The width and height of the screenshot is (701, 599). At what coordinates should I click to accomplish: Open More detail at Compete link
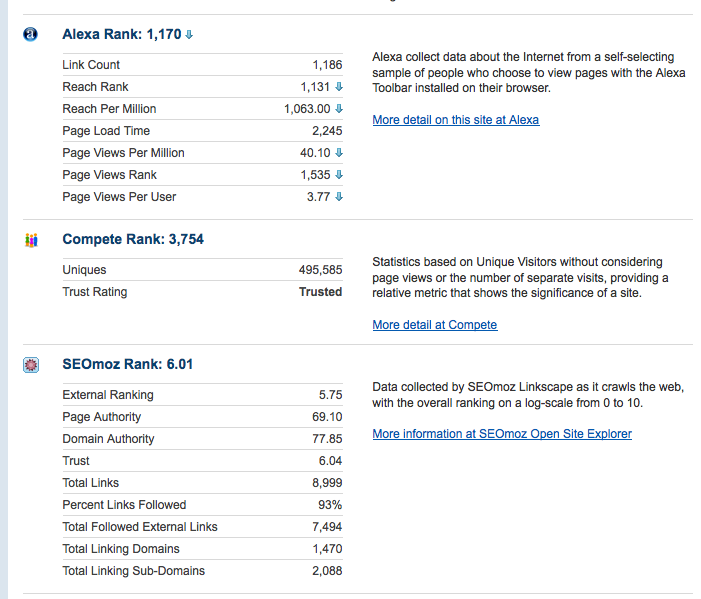435,325
